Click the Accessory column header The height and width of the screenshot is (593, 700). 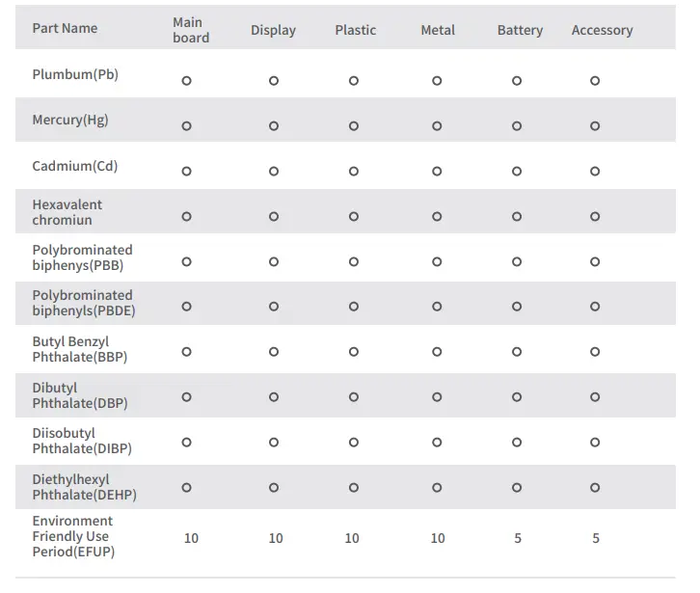tap(602, 31)
